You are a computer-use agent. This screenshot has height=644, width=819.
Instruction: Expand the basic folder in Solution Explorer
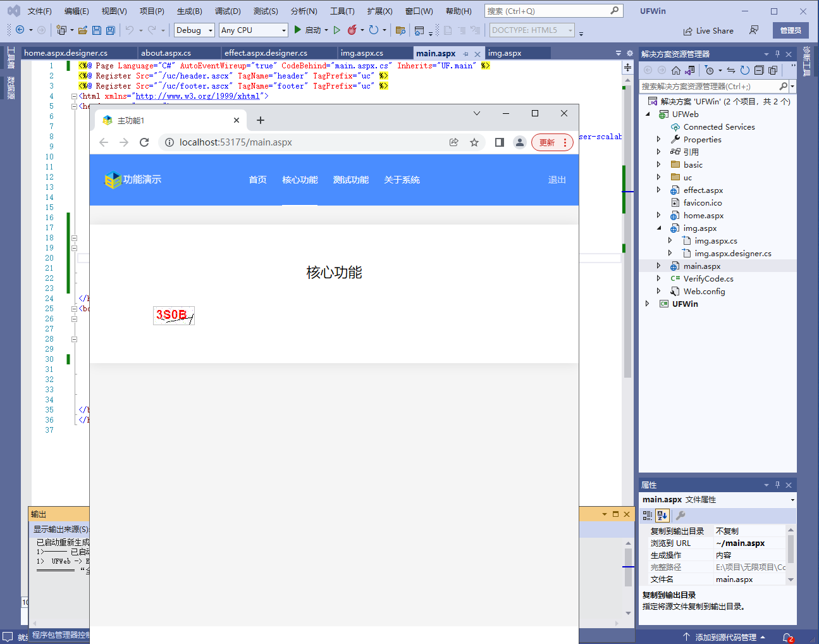(x=658, y=164)
